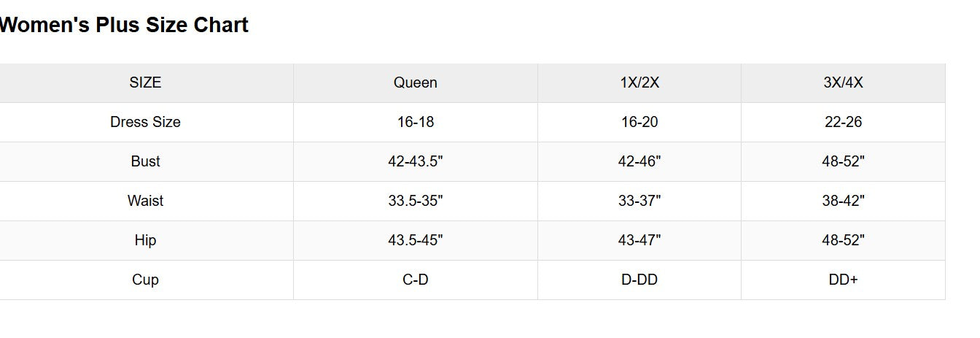Select the 16-20 dress size cell
This screenshot has width=980, height=338.
(639, 122)
